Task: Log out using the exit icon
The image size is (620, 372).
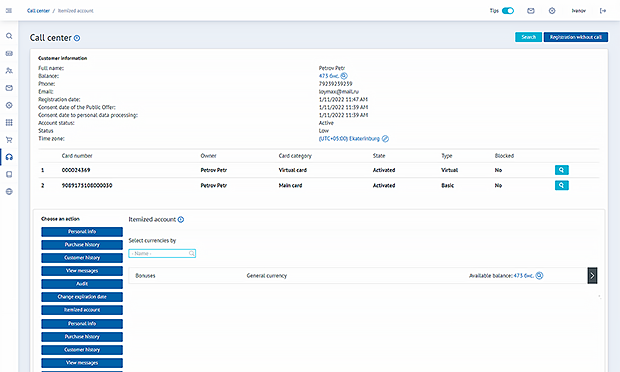Action: [x=603, y=11]
